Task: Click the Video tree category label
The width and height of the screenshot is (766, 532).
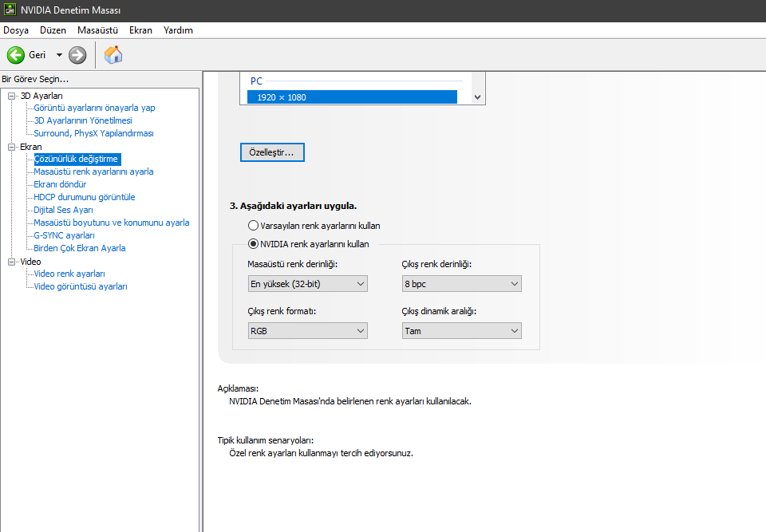Action: tap(30, 262)
